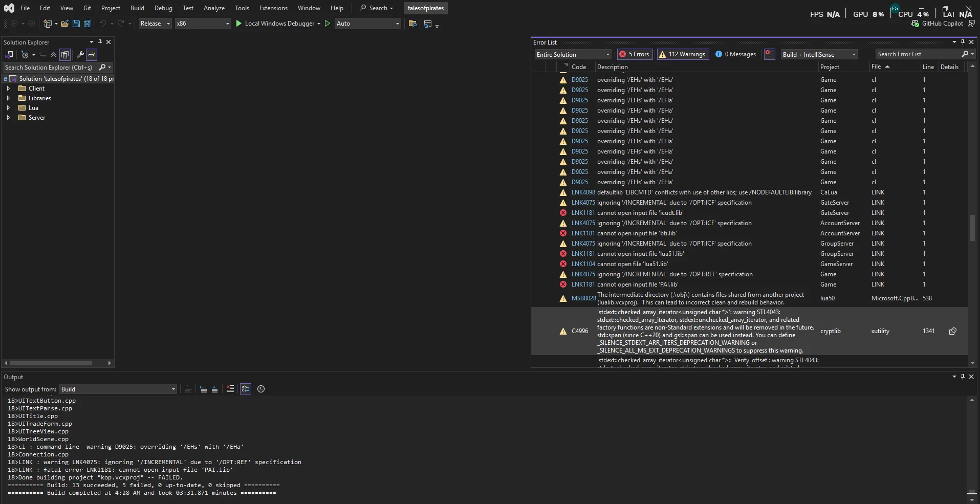Click Collapse All in Solution Explorer
Screen dimensions: 980x504
click(54, 55)
